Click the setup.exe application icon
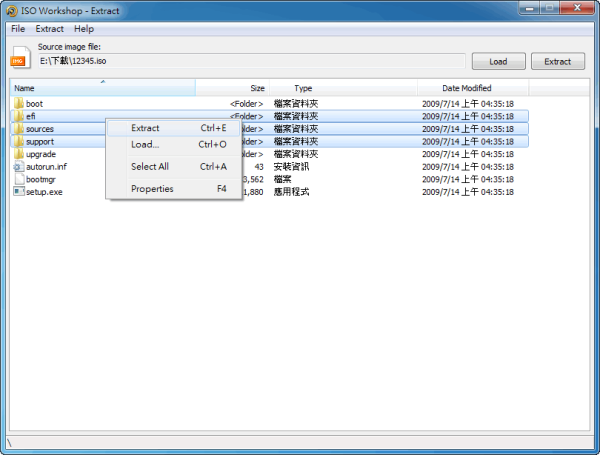 [18, 191]
